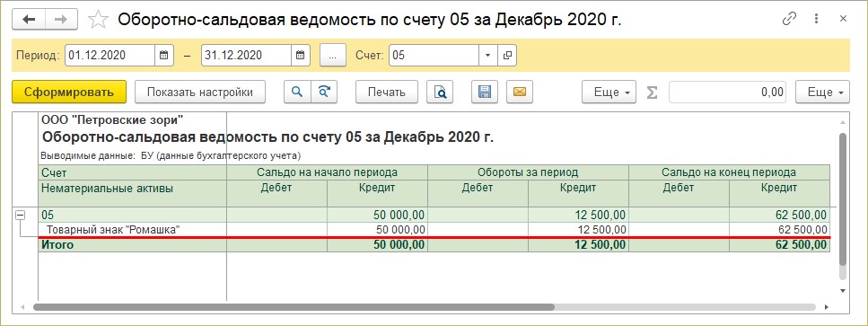The width and height of the screenshot is (868, 326).
Task: Close the report with the X button
Action: pyautogui.click(x=844, y=19)
